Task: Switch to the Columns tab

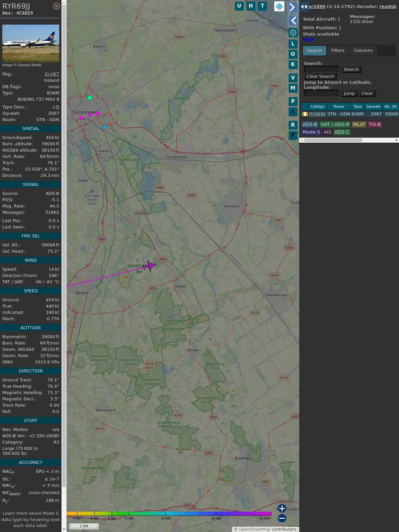Action: click(x=363, y=51)
